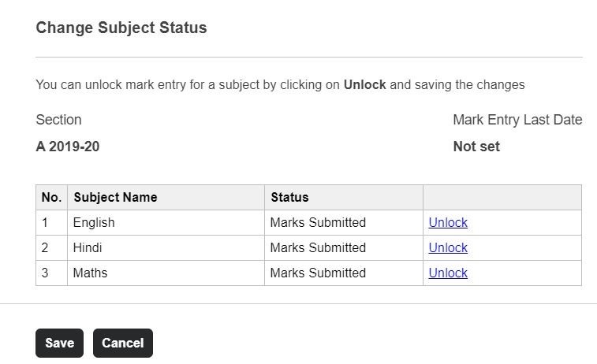
Task: Click the Mark Entry Last Date label
Action: click(x=517, y=120)
